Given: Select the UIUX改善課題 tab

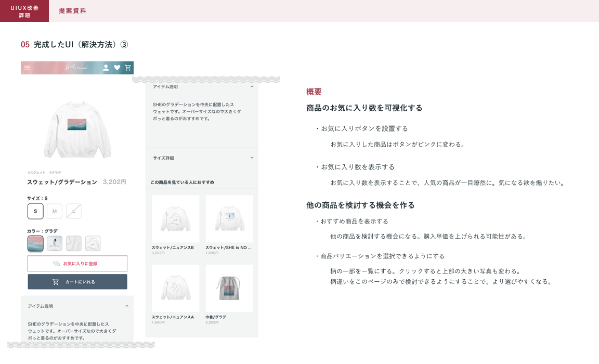Looking at the screenshot, I should (x=24, y=11).
